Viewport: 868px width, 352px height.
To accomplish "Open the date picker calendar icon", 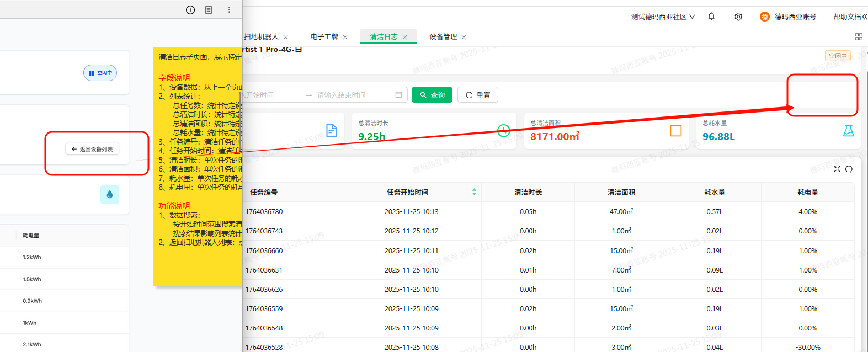I will tap(398, 95).
